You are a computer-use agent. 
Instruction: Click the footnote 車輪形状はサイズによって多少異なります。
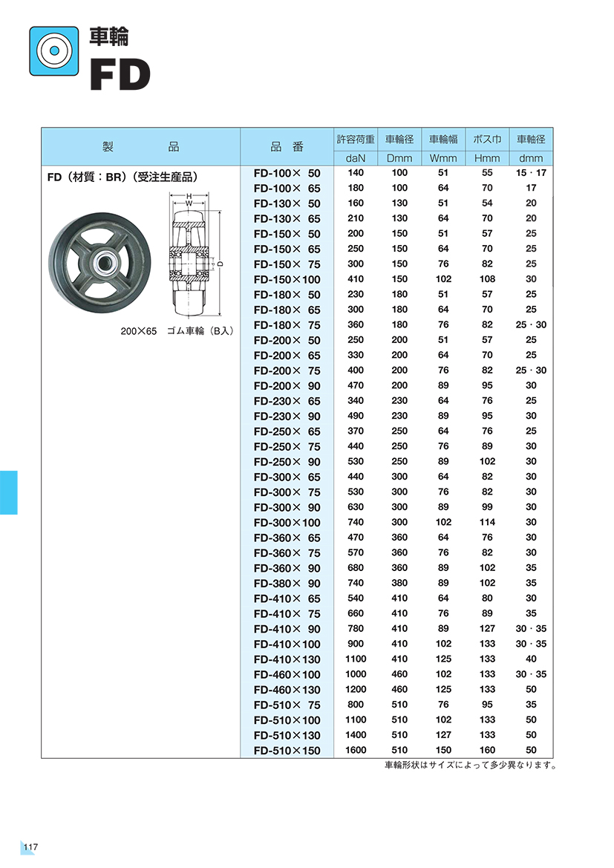point(471,766)
